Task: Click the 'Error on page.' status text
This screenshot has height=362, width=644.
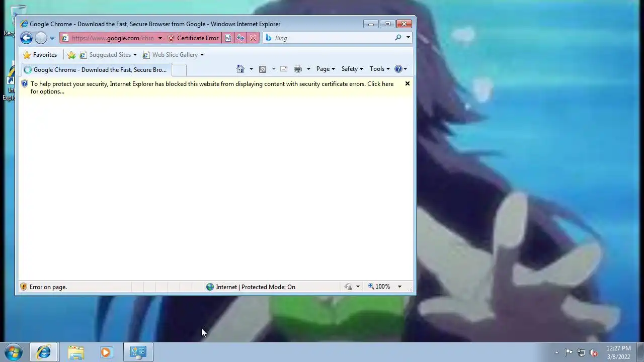Action: point(48,287)
